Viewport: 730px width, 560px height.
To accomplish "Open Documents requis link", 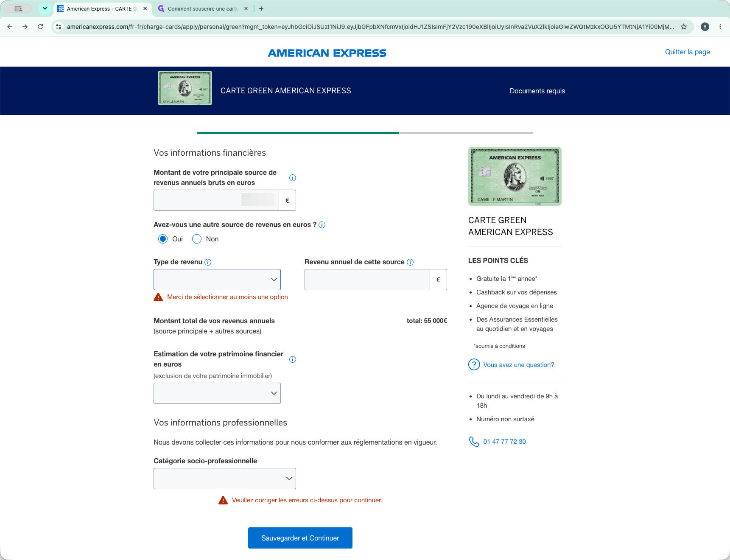I will pos(537,91).
